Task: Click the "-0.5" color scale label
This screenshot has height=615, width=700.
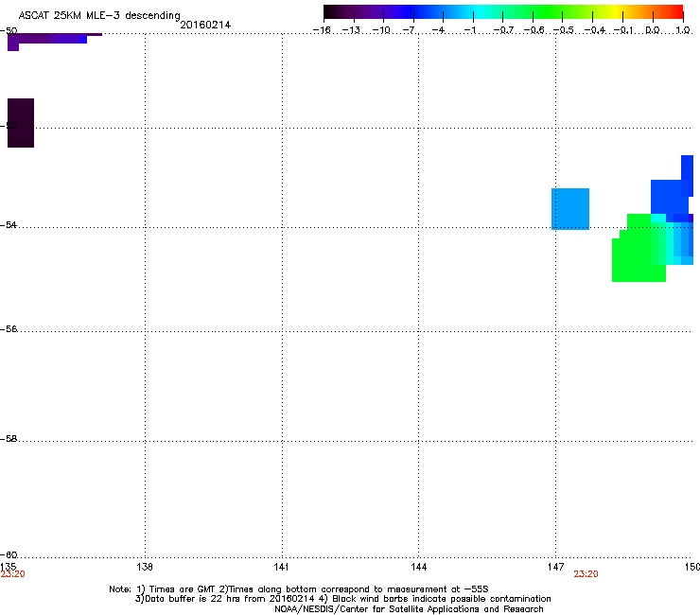Action: coord(563,30)
